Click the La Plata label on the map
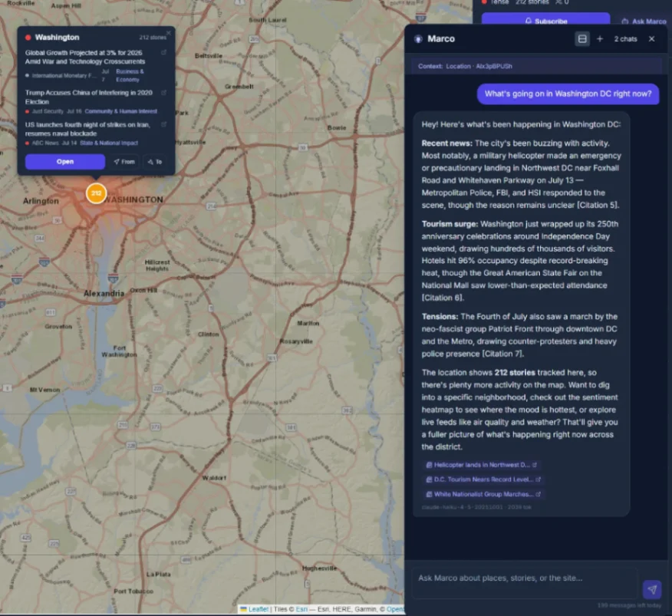Screen dimensions: 672x616 pyautogui.click(x=159, y=575)
